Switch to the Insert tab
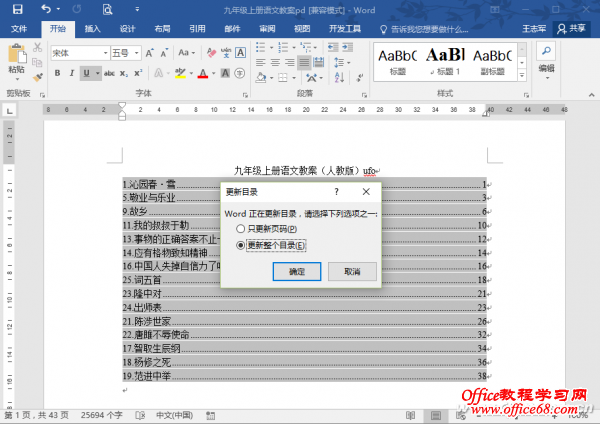The height and width of the screenshot is (424, 600). click(x=92, y=29)
